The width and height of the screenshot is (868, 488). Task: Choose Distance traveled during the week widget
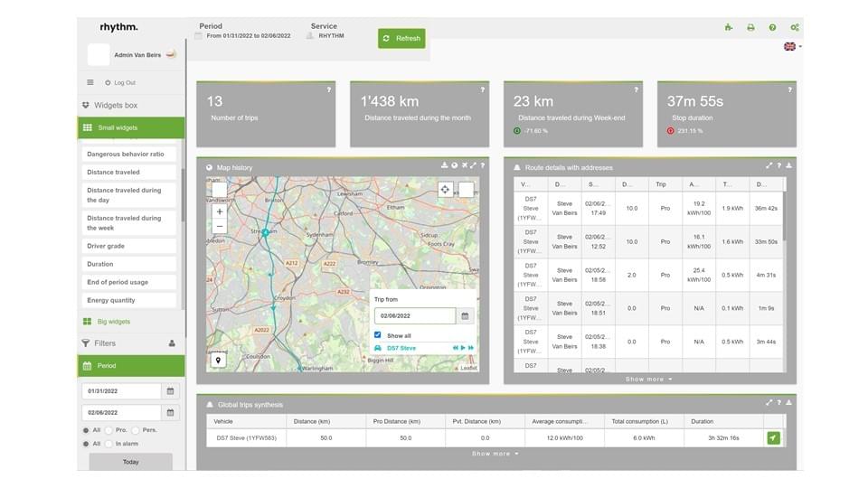click(x=128, y=223)
